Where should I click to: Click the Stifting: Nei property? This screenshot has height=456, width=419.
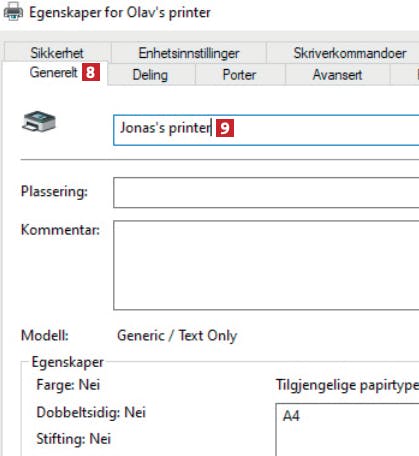(x=73, y=439)
